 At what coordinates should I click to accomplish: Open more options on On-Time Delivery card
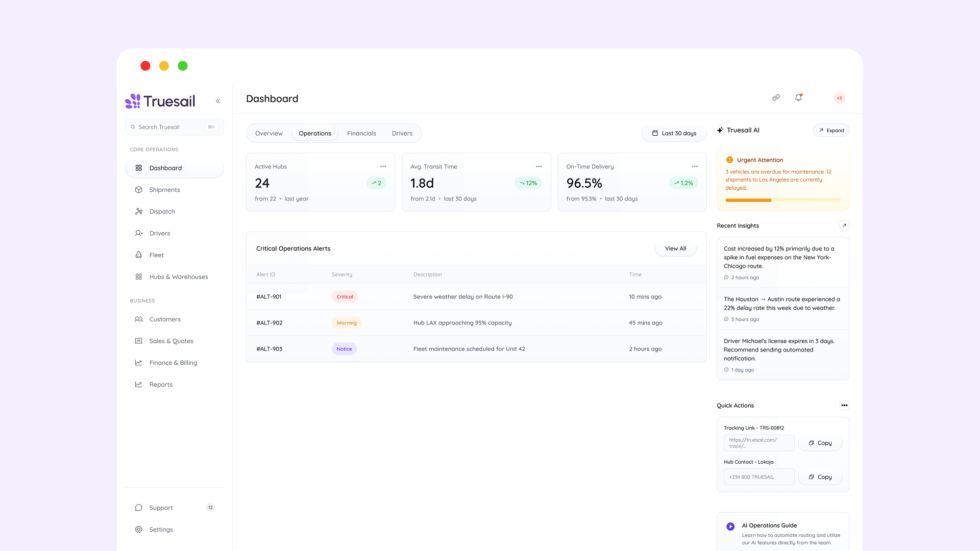694,166
